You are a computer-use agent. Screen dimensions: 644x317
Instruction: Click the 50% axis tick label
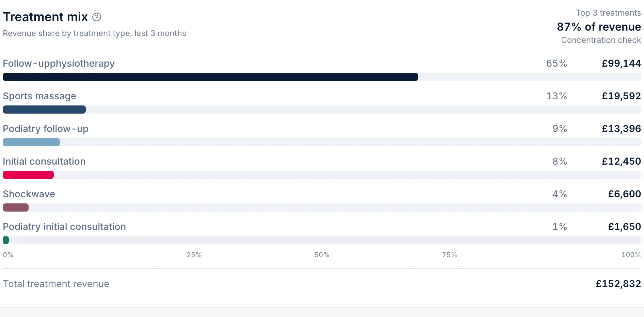(322, 255)
